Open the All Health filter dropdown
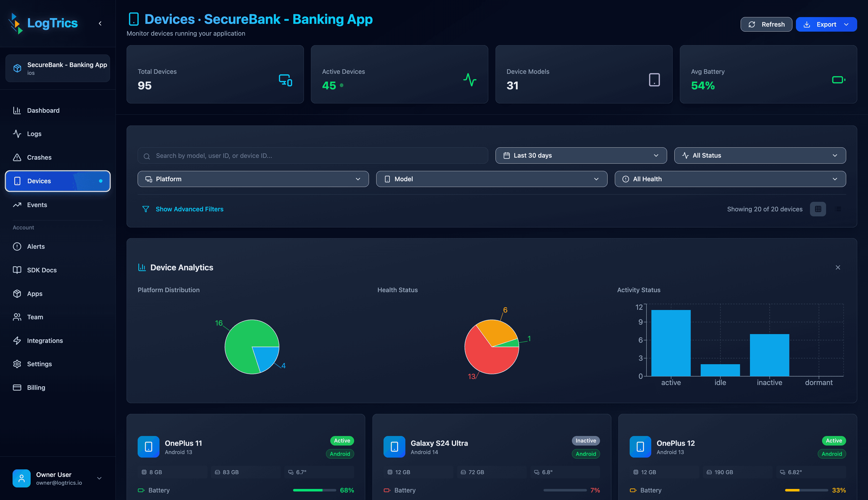Screen dimensions: 868x500 [731, 179]
